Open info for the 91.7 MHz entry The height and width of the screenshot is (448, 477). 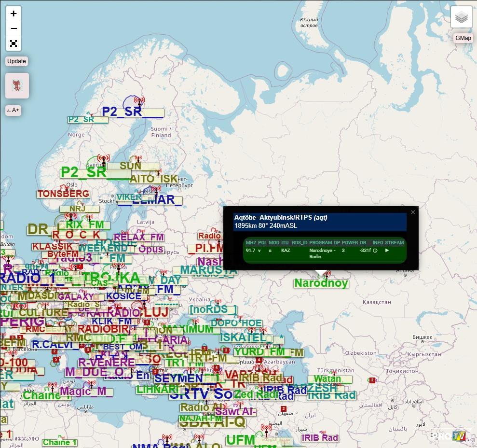tap(375, 251)
